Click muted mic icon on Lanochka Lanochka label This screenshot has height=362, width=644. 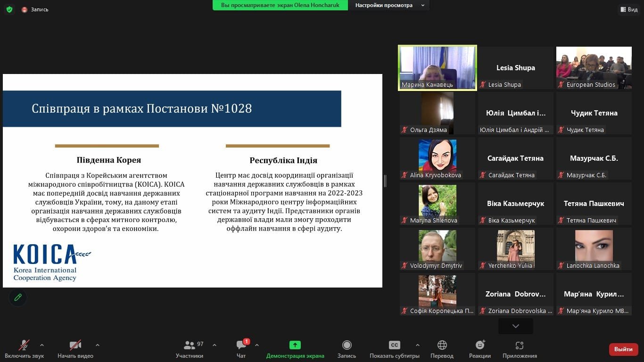[561, 266]
